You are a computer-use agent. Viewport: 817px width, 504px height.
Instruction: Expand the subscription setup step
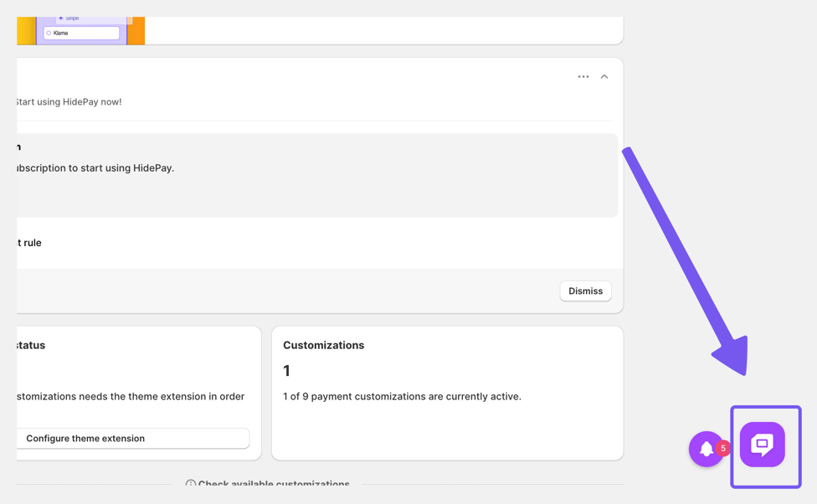[x=95, y=168]
